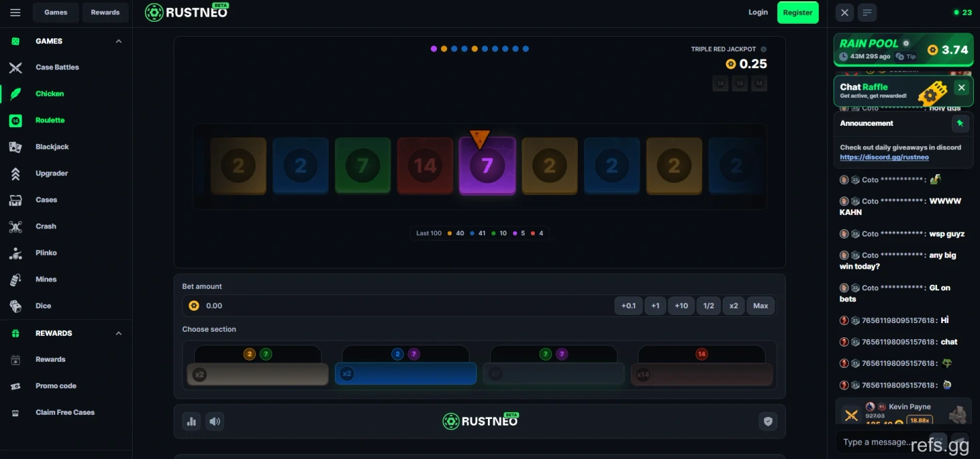Open the hamburger menu icon
The height and width of the screenshot is (459, 980).
pyautogui.click(x=16, y=12)
